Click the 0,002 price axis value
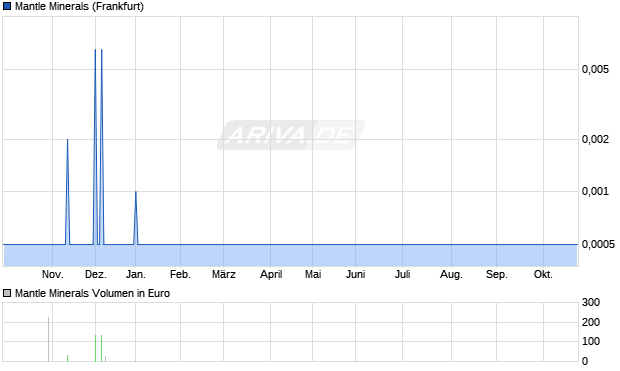Screen dimensions: 620x371 595,139
